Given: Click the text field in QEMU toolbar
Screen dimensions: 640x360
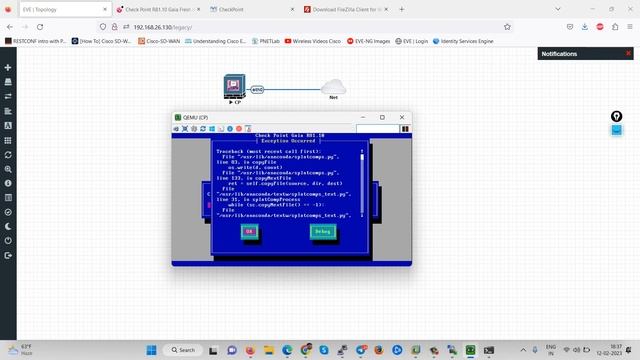Looking at the screenshot, I should point(378,129).
